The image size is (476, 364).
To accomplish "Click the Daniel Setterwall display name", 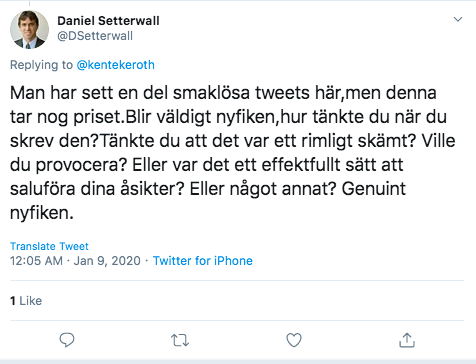I will pyautogui.click(x=108, y=21).
